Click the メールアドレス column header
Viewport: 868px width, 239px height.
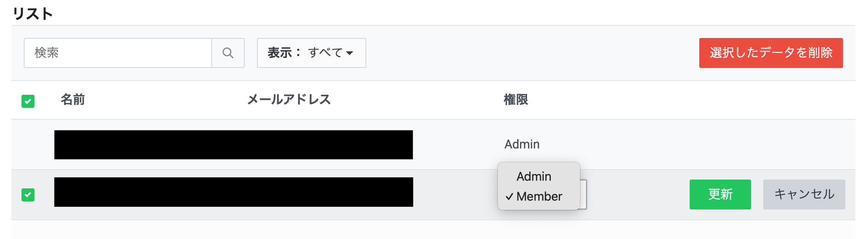point(289,100)
